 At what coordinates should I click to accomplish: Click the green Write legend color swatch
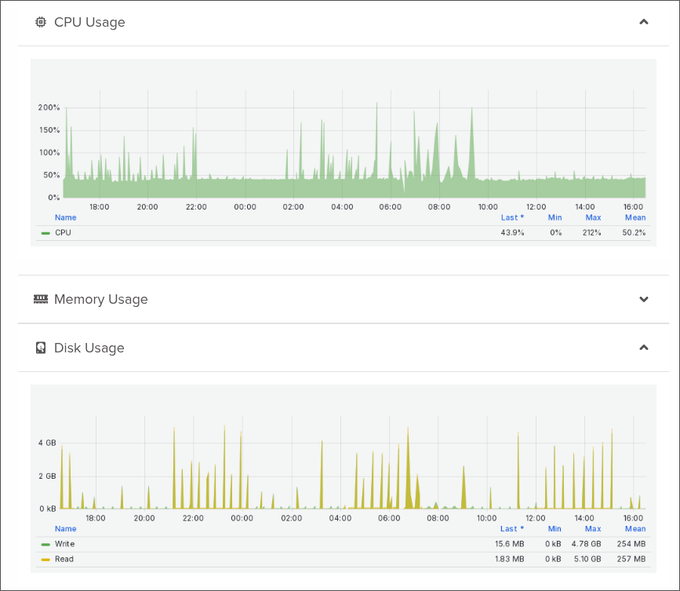click(x=46, y=544)
